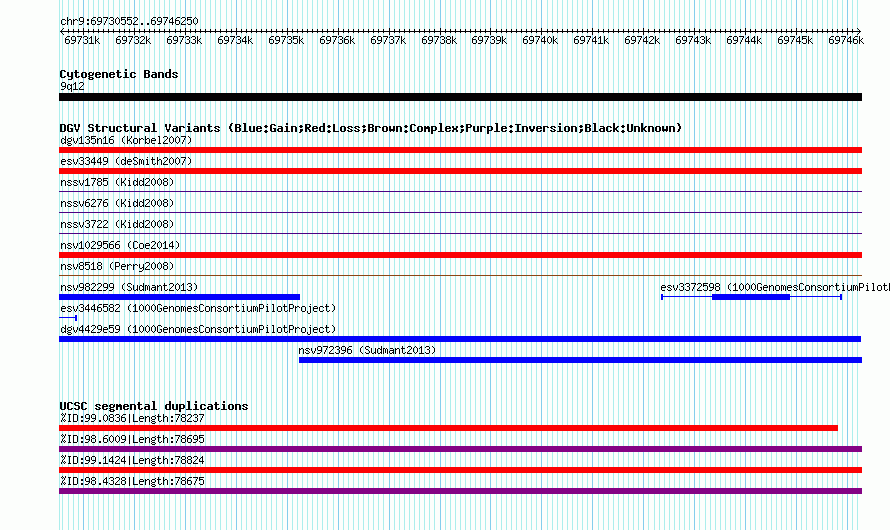
Task: Select the blue esv3372598 feature glyph
Action: click(752, 297)
